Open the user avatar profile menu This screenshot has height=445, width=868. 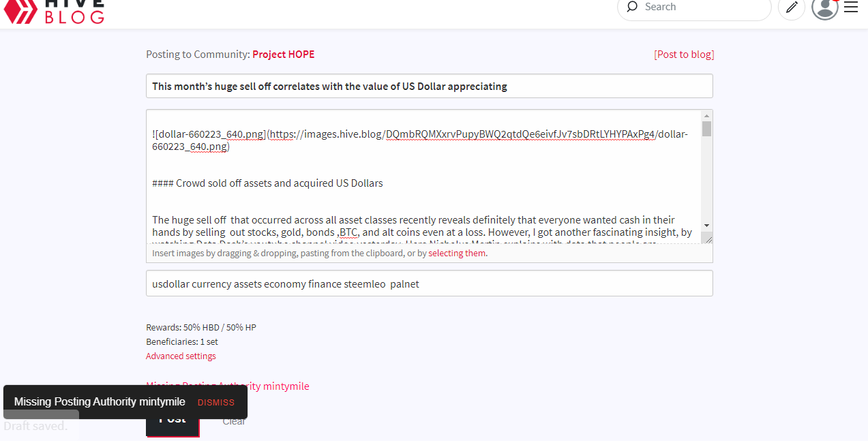tap(824, 7)
